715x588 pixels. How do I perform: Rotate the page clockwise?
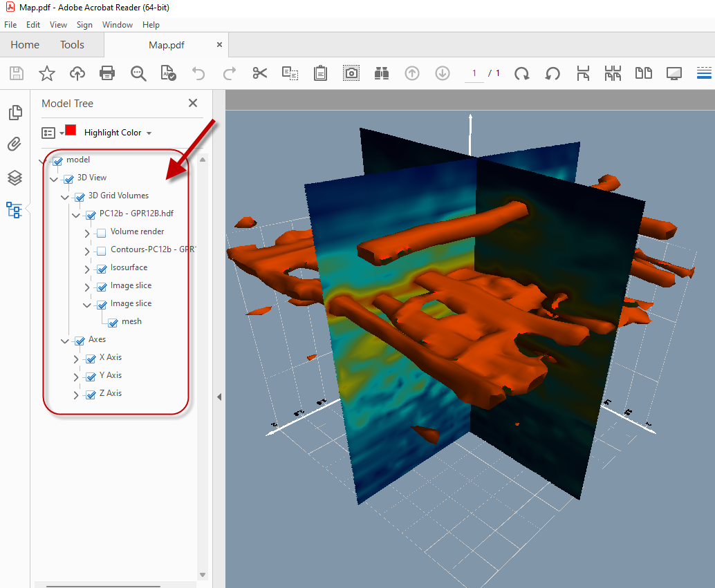coord(522,73)
